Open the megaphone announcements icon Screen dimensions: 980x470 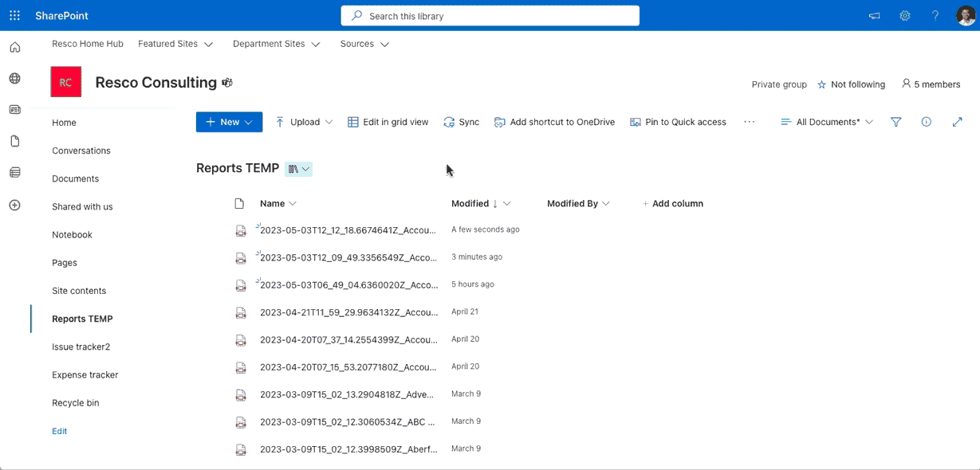(874, 16)
